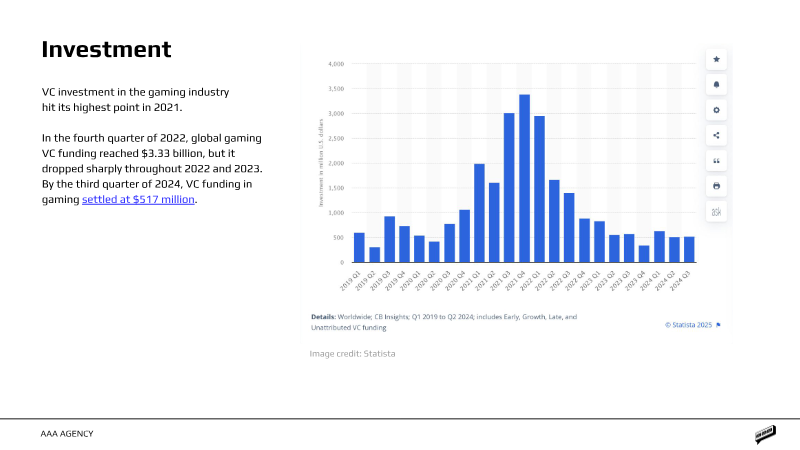Viewport: 800px width, 450px height.
Task: Click the star favorite icon beside chart
Action: click(716, 59)
